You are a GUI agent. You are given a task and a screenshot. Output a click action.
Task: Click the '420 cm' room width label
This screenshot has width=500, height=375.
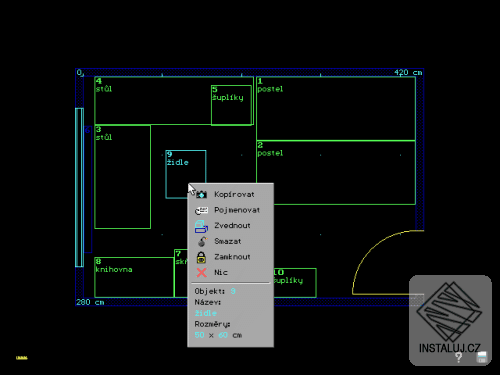click(x=408, y=72)
